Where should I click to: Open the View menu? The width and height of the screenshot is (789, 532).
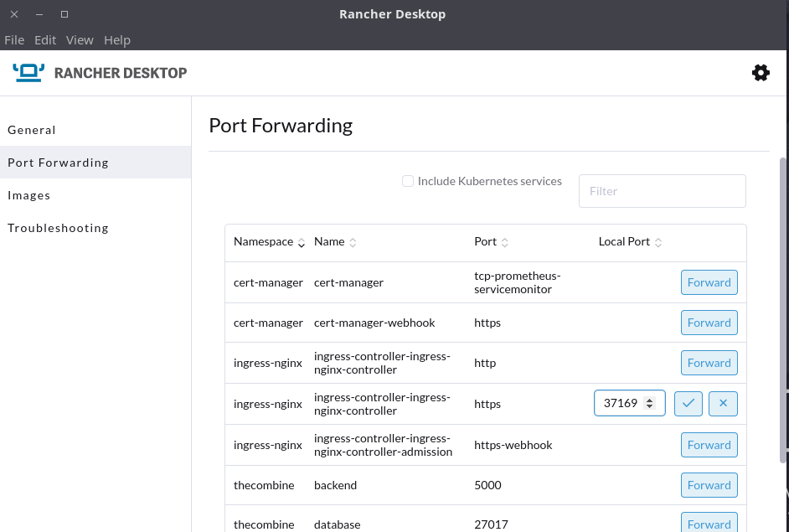80,40
